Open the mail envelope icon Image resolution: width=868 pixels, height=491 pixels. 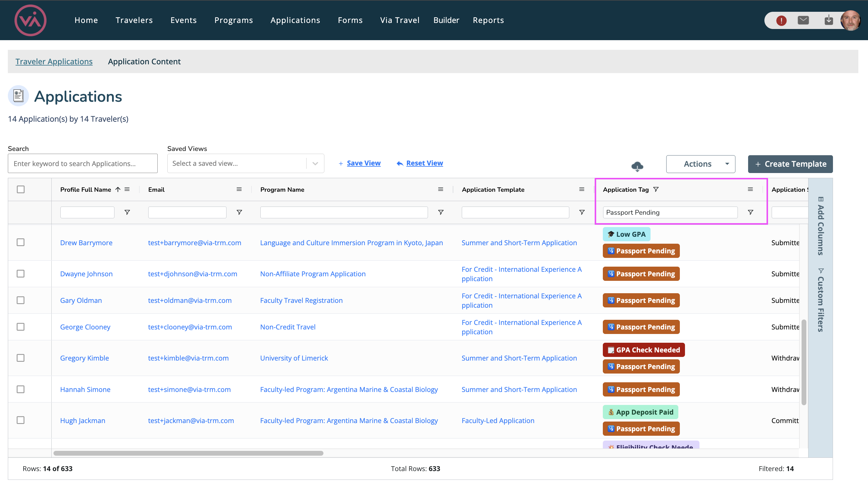(803, 20)
